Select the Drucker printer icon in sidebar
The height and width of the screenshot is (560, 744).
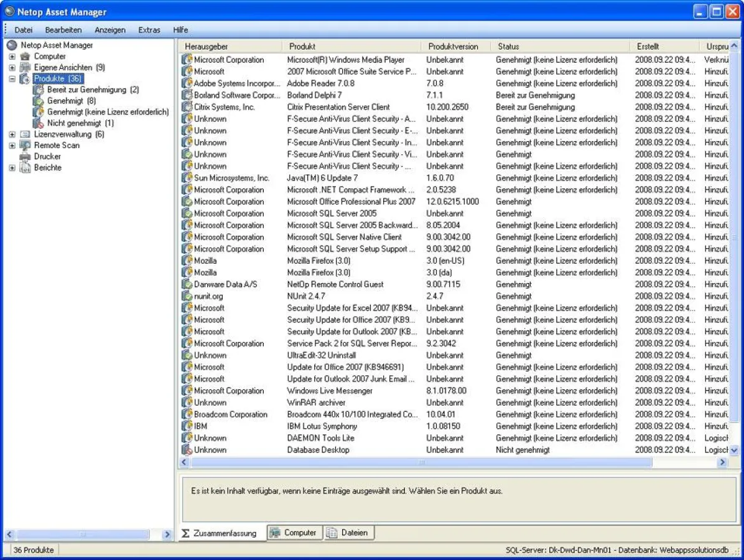[26, 156]
